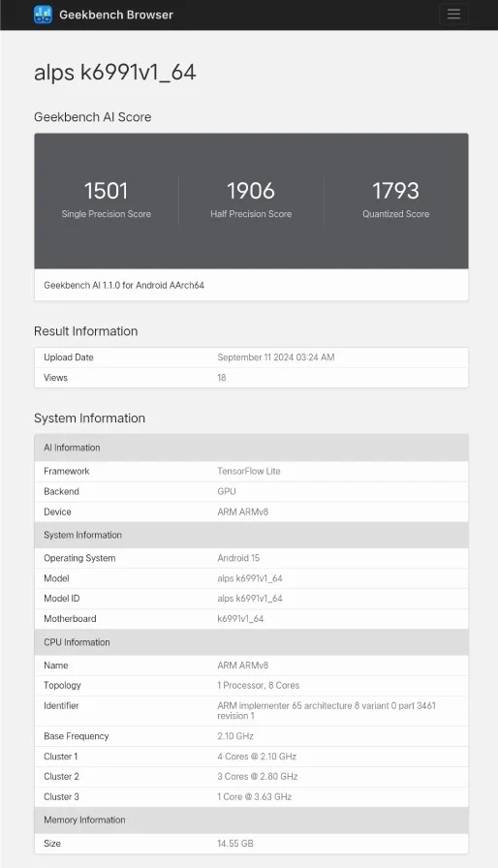Click Geekbench AI 1.1.0 for Android text
Viewport: 498px width, 868px height.
124,285
